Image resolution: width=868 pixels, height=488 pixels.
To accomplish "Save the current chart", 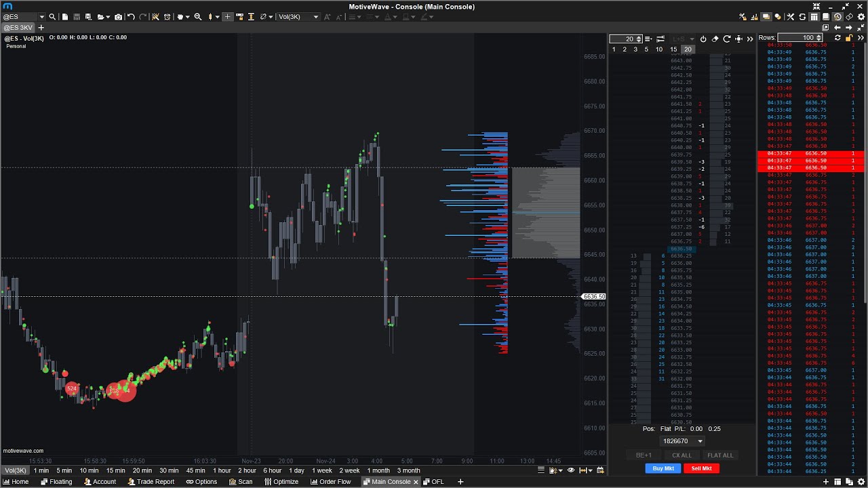I will (77, 17).
